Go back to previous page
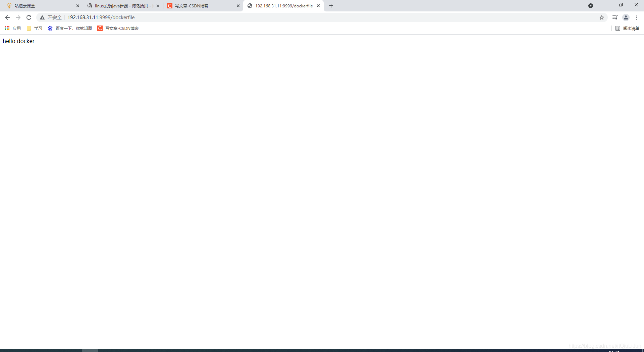Image resolution: width=644 pixels, height=352 pixels. tap(7, 17)
